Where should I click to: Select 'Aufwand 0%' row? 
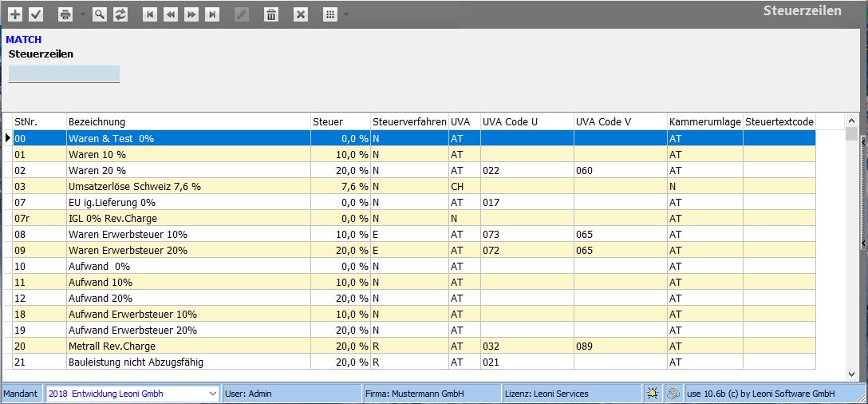(x=414, y=267)
